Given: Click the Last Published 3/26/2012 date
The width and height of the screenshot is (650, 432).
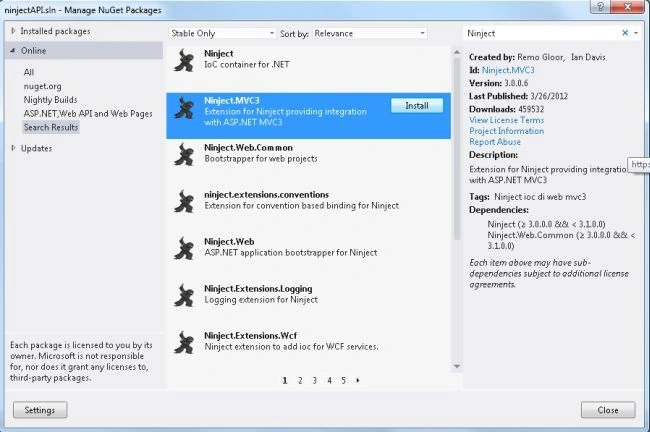Looking at the screenshot, I should tap(549, 96).
